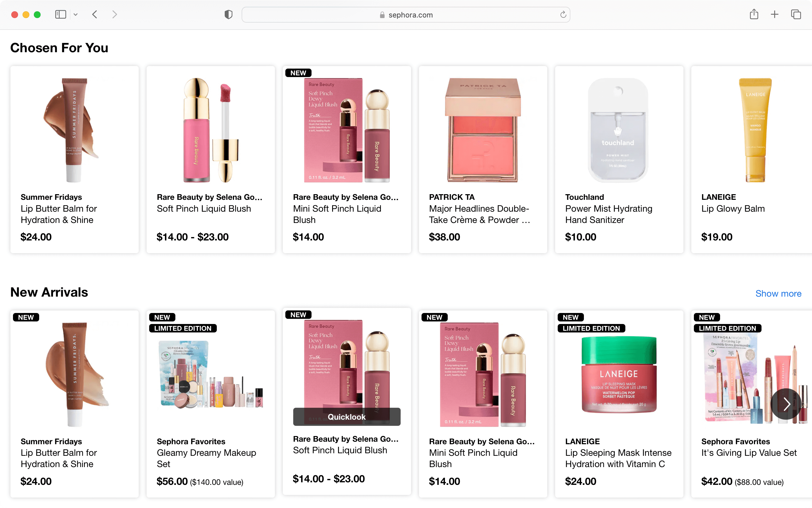The height and width of the screenshot is (508, 812).
Task: Open the Share icon in toolbar
Action: pyautogui.click(x=754, y=14)
